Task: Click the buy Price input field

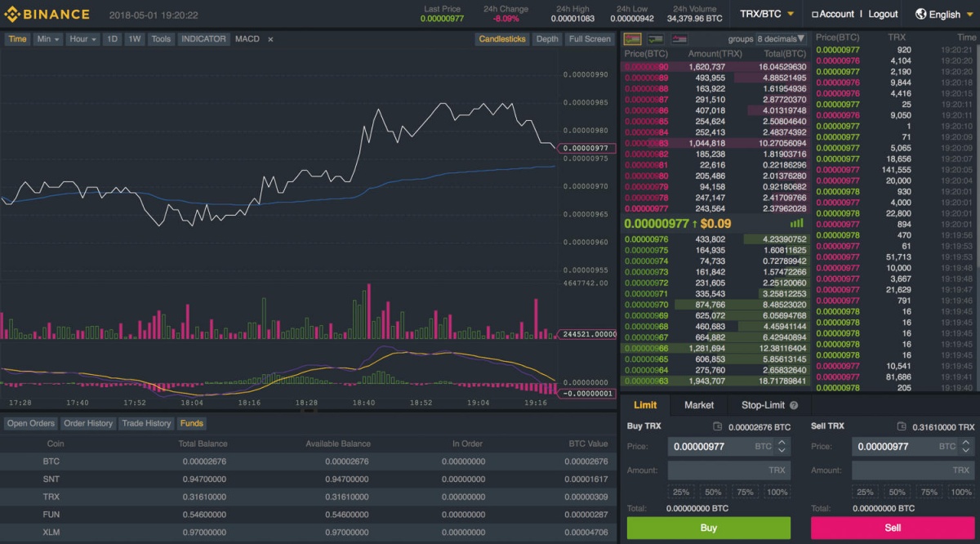Action: (x=729, y=447)
